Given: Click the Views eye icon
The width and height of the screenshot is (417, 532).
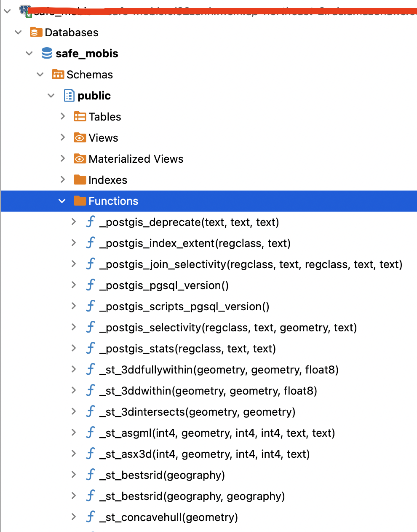Looking at the screenshot, I should point(80,137).
